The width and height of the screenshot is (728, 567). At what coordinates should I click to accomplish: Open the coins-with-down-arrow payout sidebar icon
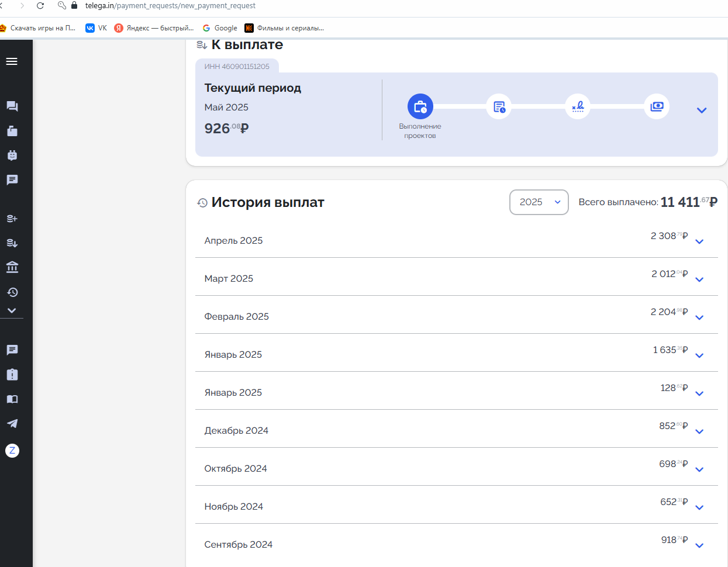tap(12, 243)
